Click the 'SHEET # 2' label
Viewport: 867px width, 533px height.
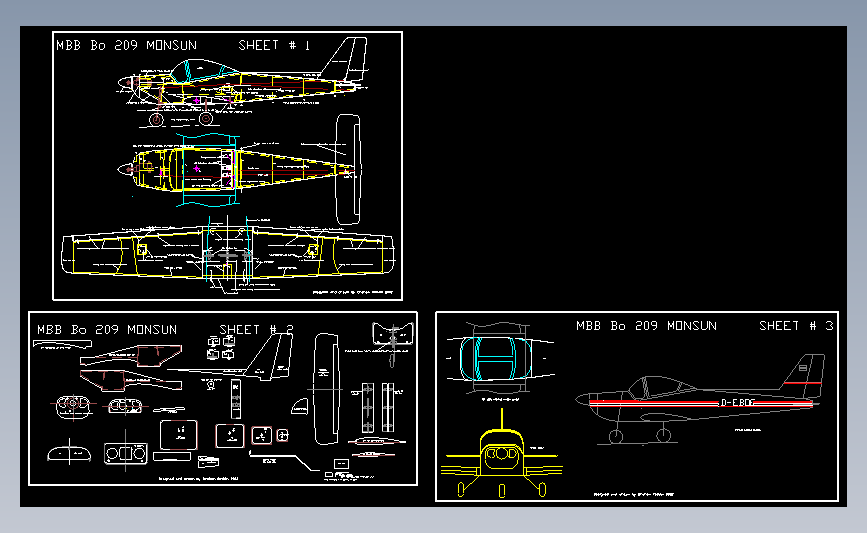point(256,330)
